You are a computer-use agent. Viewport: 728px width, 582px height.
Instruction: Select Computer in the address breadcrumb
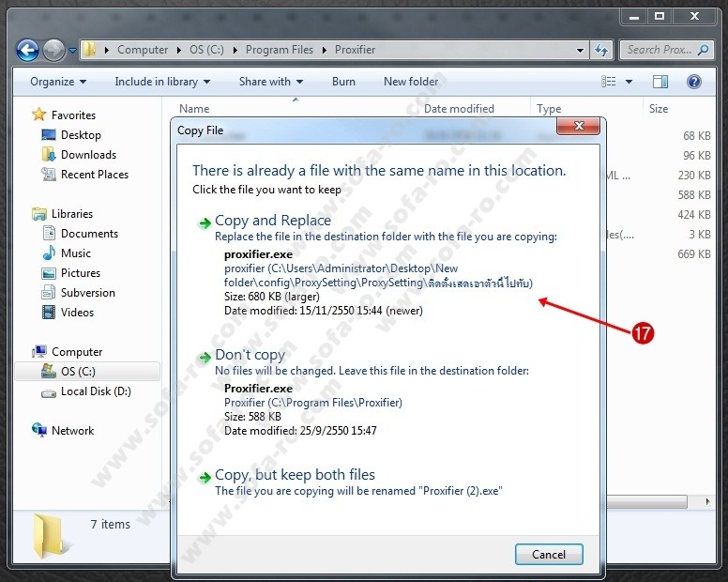tap(142, 50)
